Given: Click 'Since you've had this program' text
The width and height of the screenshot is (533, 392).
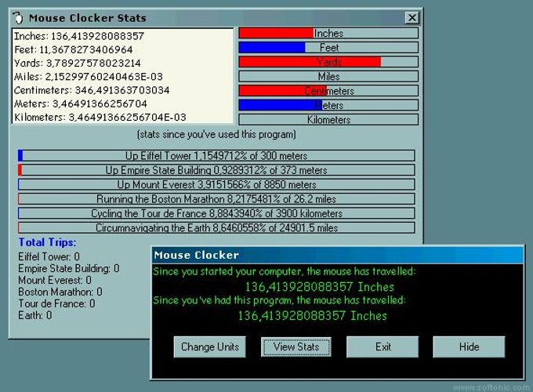Looking at the screenshot, I should click(x=279, y=300).
